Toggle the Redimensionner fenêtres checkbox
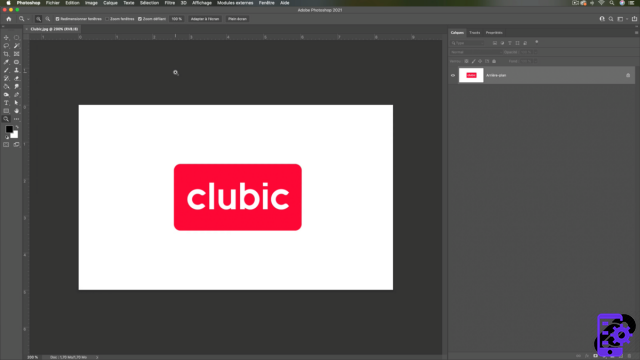Image resolution: width=640 pixels, height=360 pixels. click(58, 19)
